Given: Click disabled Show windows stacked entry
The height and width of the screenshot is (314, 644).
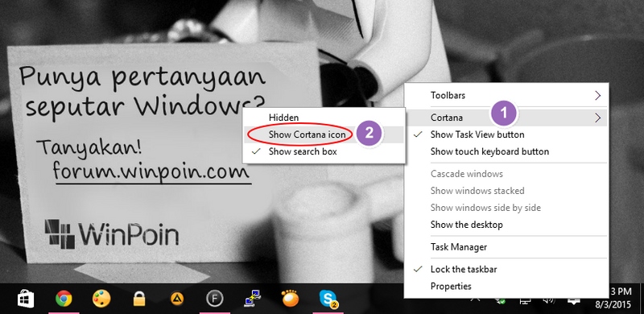Looking at the screenshot, I should (506, 191).
